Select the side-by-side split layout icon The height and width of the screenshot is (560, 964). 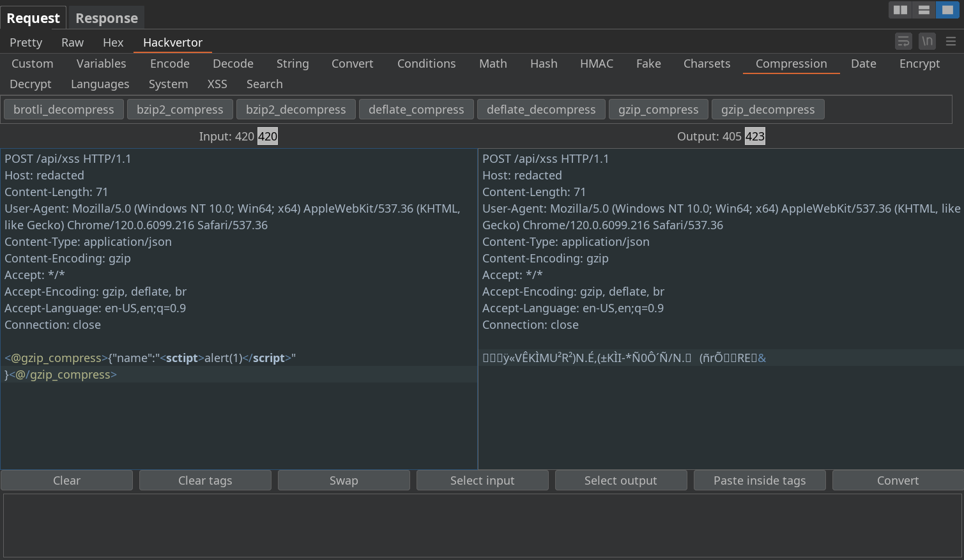pos(900,10)
